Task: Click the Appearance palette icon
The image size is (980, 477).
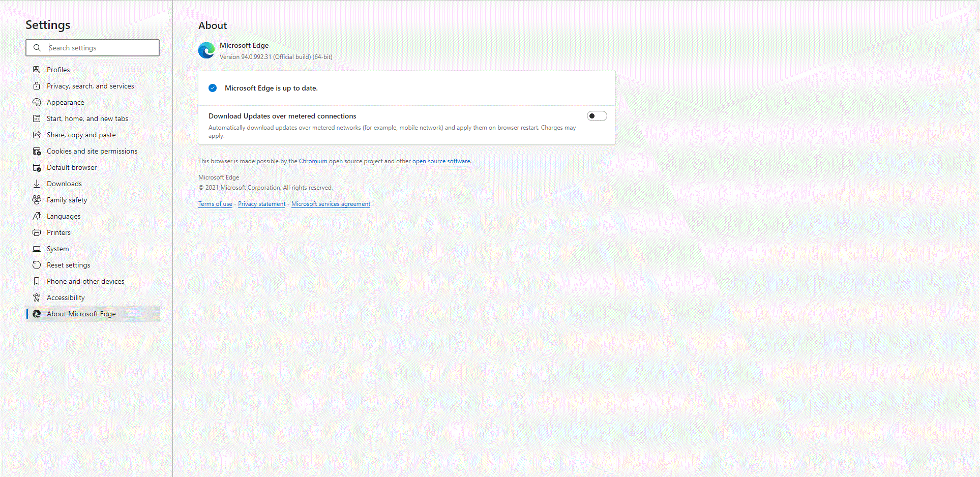Action: [x=37, y=102]
